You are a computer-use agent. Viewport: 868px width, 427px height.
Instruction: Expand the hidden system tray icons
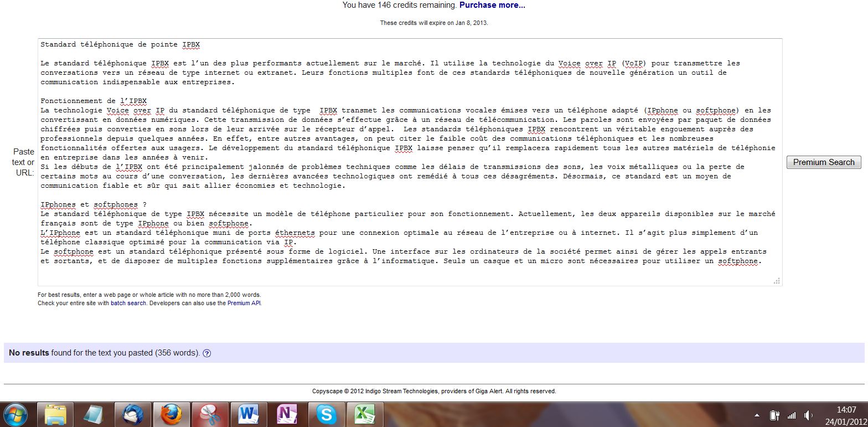757,415
